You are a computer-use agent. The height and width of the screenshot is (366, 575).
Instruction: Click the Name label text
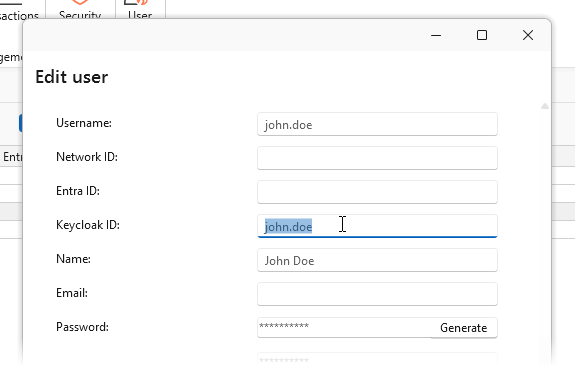pos(73,259)
